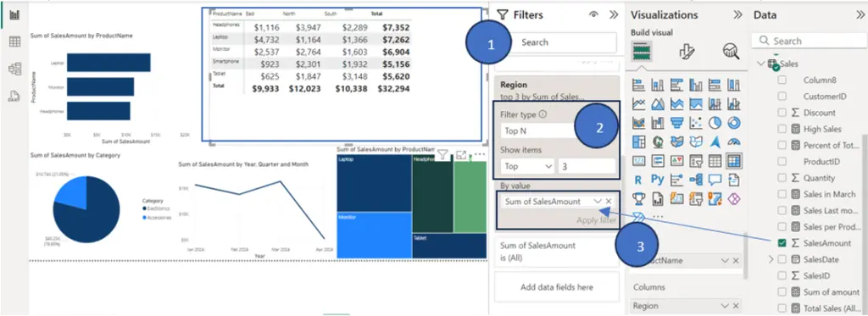Check the Quantity field checkbox

(x=782, y=178)
